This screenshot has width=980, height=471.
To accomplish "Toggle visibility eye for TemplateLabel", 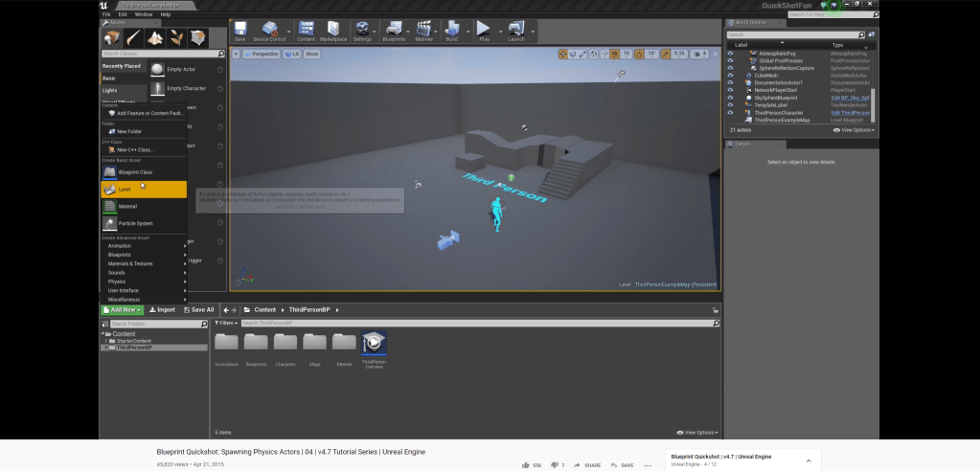I will tap(730, 105).
